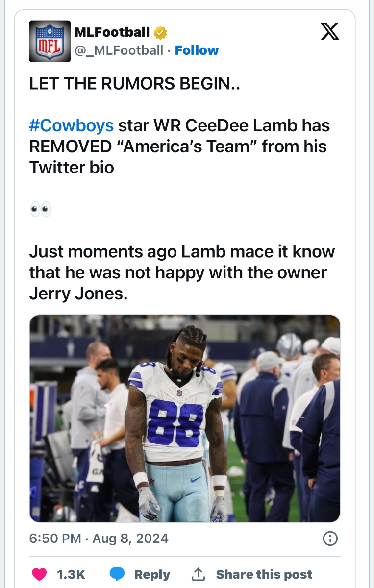Click the Twitter bio sentence text
The image size is (374, 588).
click(179, 147)
